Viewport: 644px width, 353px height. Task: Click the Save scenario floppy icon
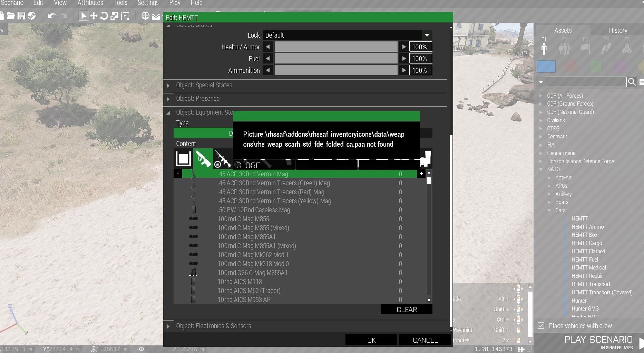pyautogui.click(x=21, y=16)
